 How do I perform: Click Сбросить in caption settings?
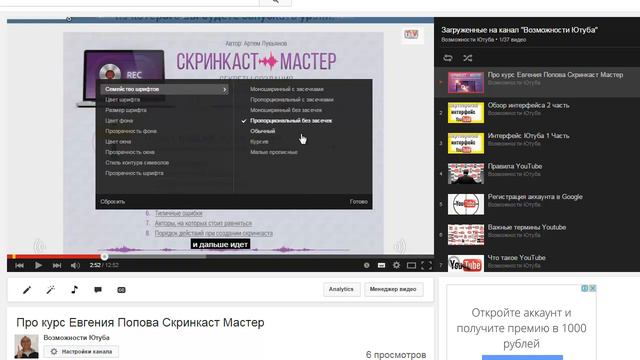click(113, 202)
